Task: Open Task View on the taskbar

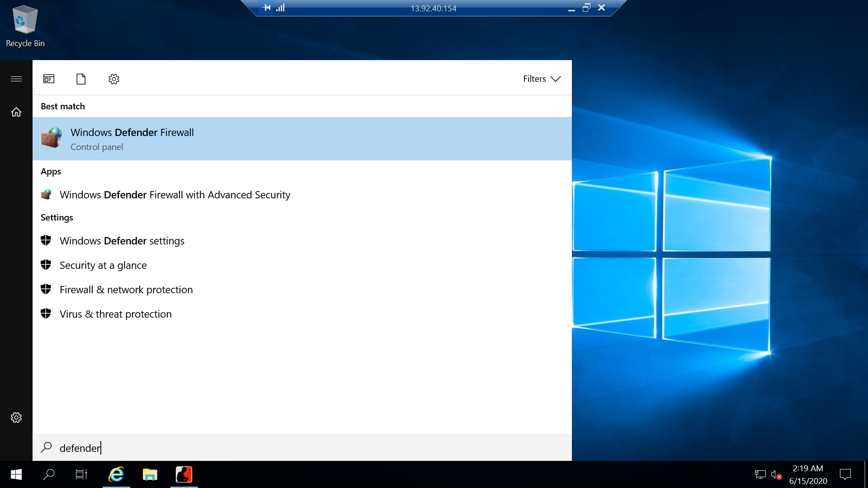Action: (x=81, y=474)
